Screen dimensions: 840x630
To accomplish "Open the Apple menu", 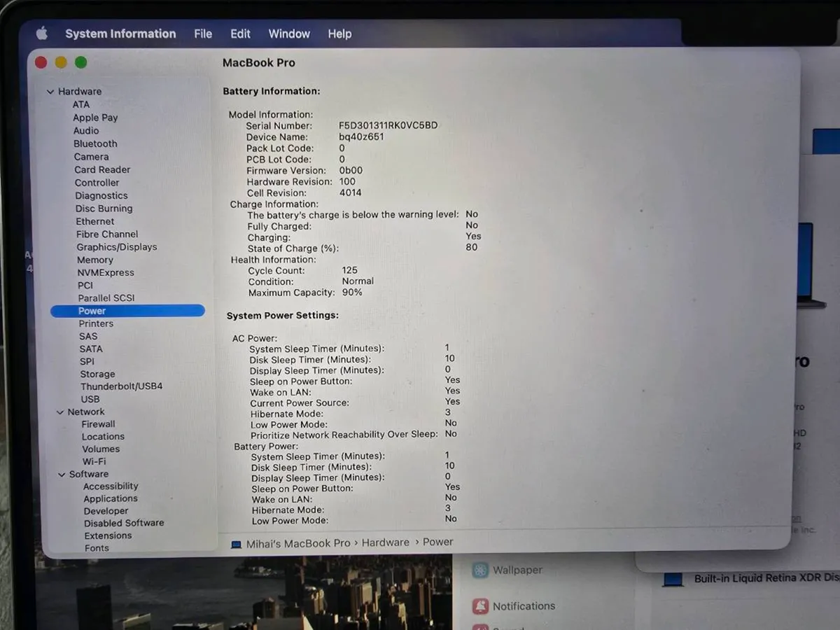I will 42,33.
